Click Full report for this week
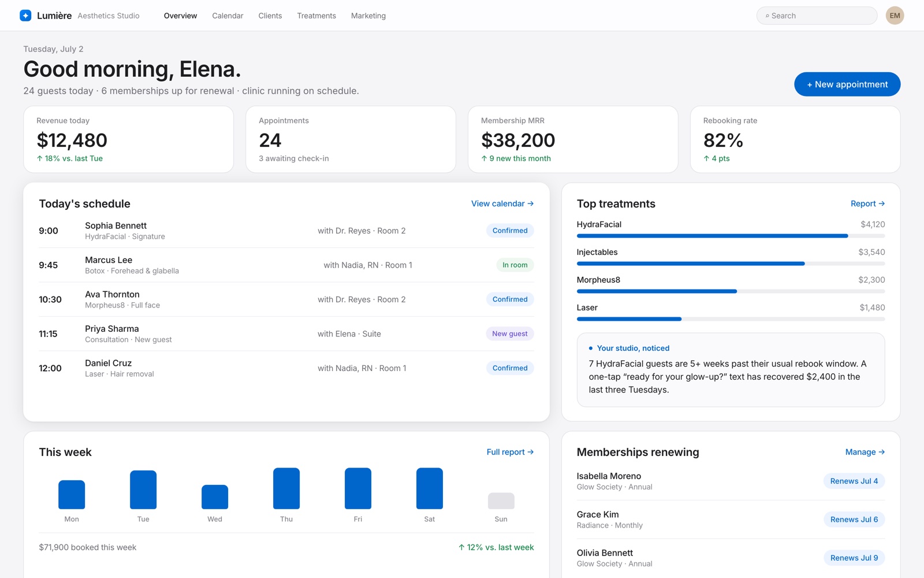This screenshot has width=924, height=578. 510,452
